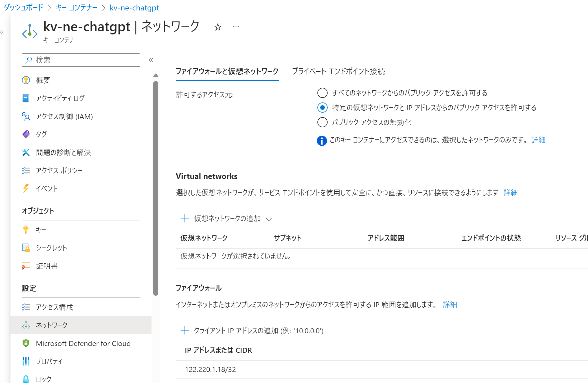Collapse the sidebar menu with double chevron
This screenshot has height=383, width=588.
click(151, 60)
